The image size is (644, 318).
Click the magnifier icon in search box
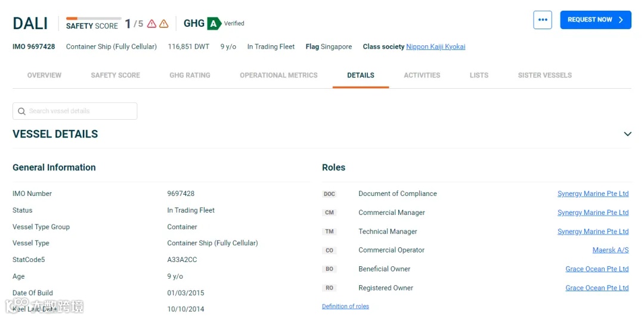point(22,111)
